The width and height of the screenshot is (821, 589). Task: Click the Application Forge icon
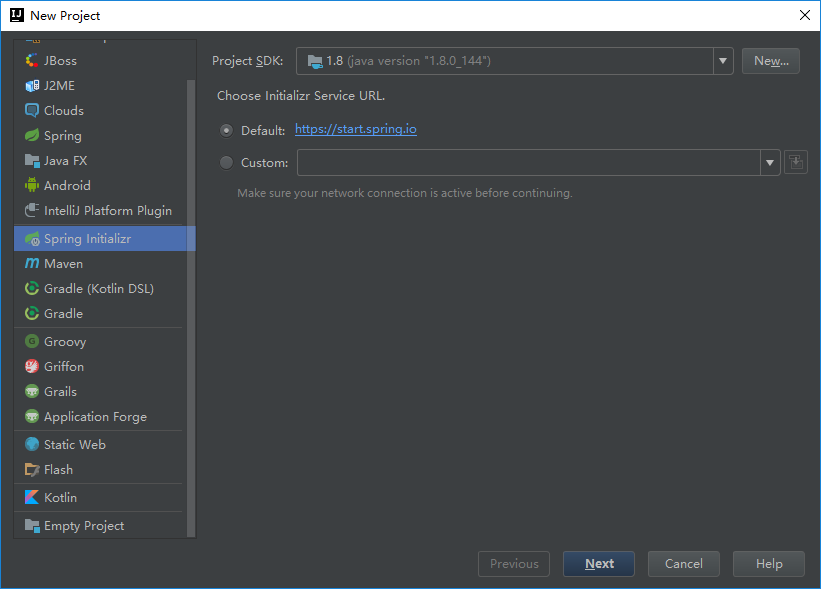(x=32, y=417)
